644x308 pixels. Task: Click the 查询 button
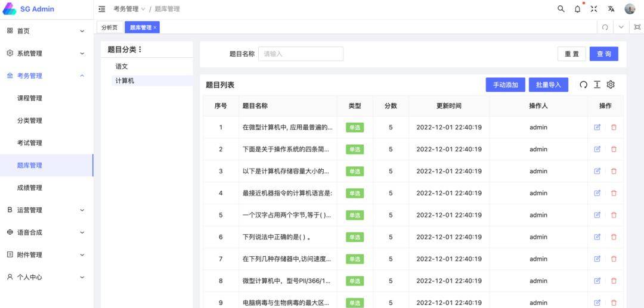(603, 54)
